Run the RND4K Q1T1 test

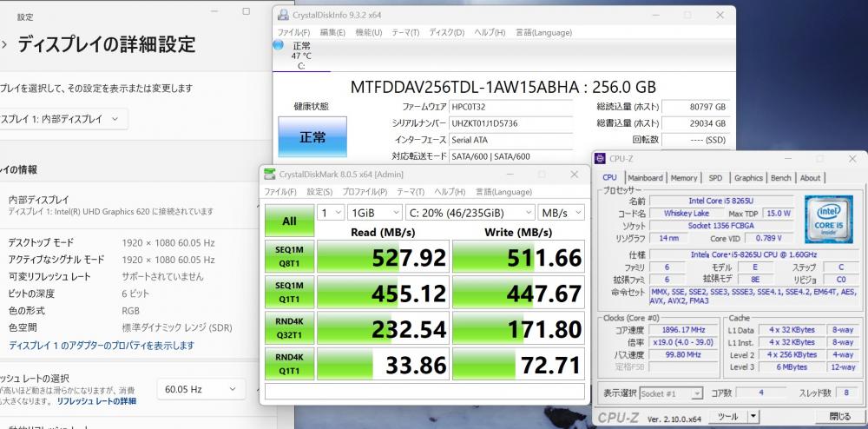click(x=290, y=364)
